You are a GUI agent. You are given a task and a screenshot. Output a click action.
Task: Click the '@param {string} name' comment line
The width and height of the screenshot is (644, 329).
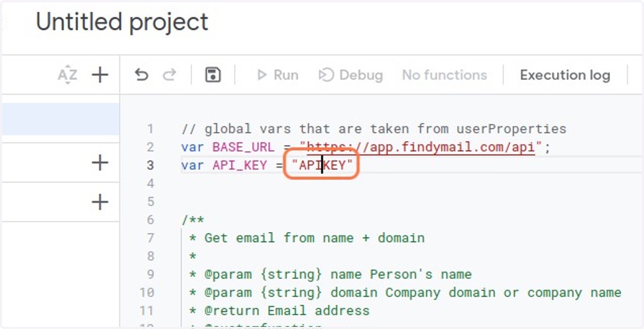[330, 274]
